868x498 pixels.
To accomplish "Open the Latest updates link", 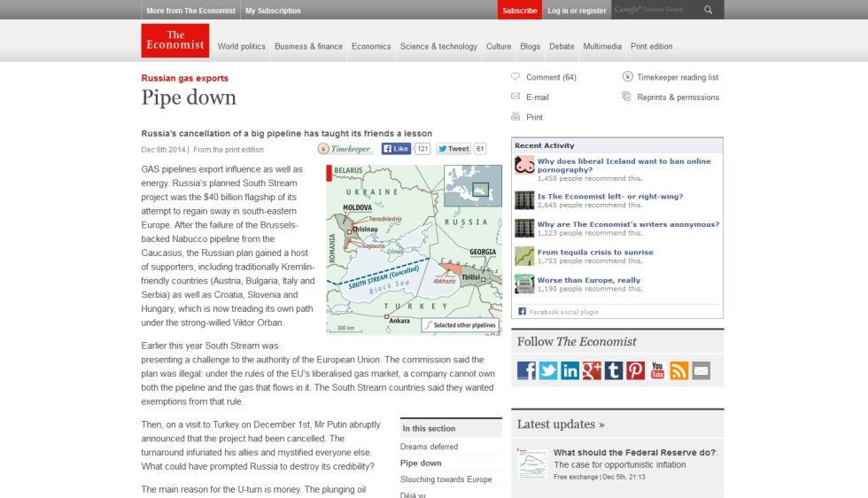I will (x=561, y=424).
